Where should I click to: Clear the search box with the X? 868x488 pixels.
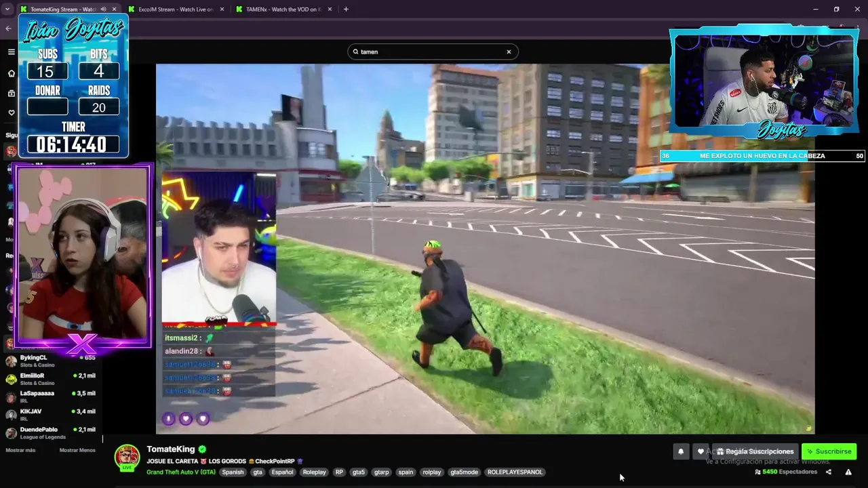pyautogui.click(x=509, y=52)
